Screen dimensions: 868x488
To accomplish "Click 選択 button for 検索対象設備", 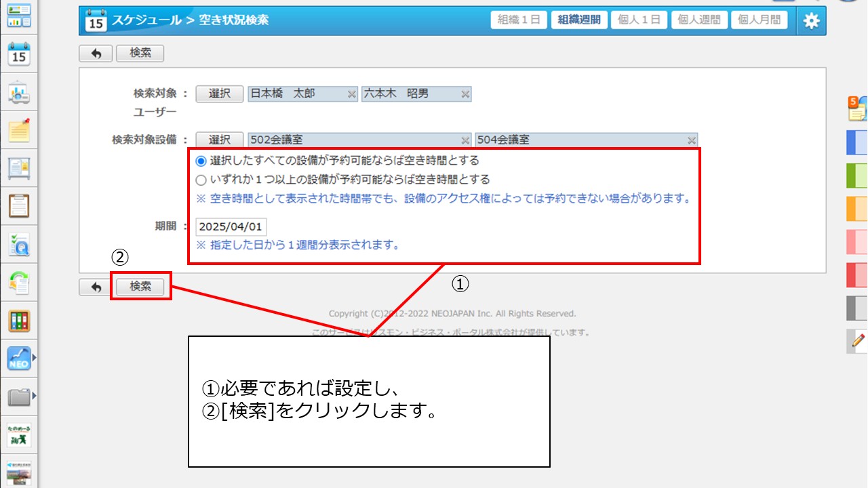I will tap(220, 140).
